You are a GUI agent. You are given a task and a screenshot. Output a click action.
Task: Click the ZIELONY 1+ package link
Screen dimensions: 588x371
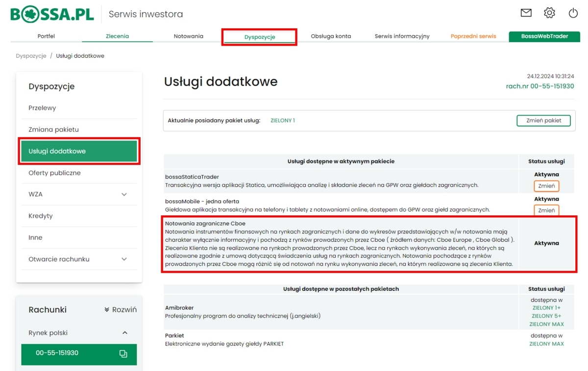pyautogui.click(x=546, y=308)
